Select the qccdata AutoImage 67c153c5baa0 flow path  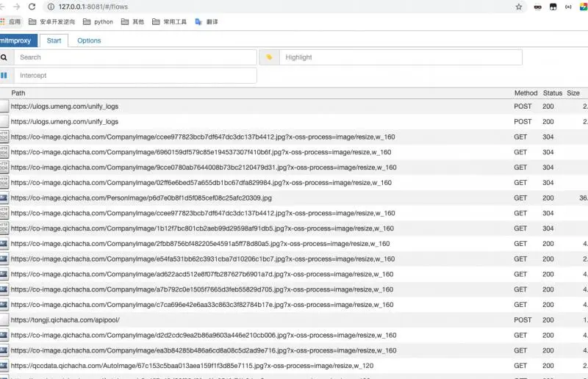[x=192, y=366]
